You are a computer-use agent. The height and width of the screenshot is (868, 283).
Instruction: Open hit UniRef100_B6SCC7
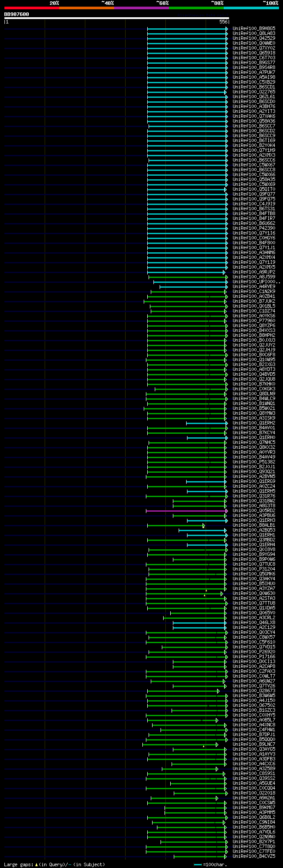pos(254,126)
